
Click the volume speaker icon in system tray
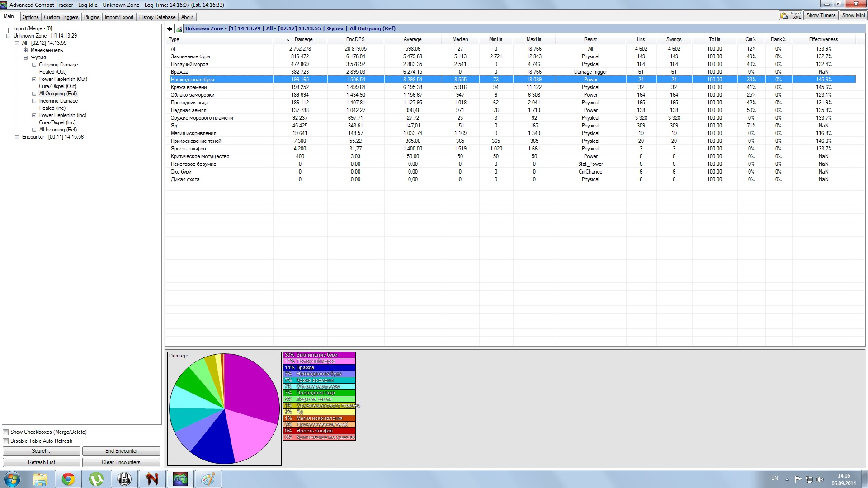pos(820,479)
